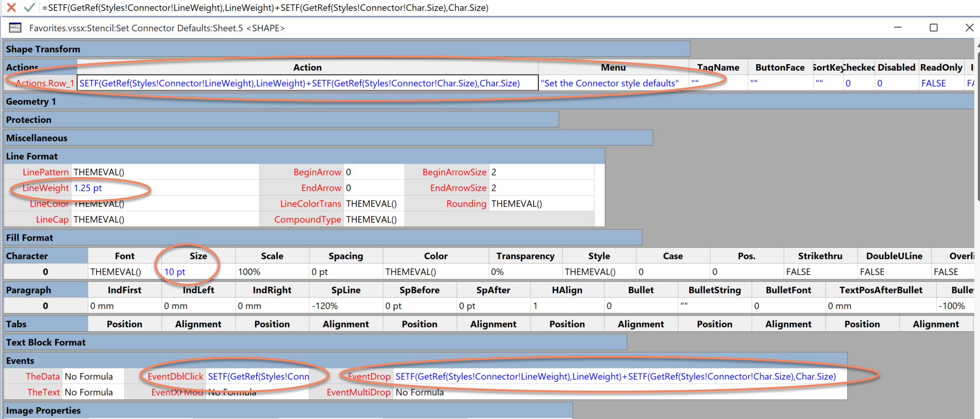Click the Character Scale 100% cell
This screenshot has height=419, width=980.
272,272
